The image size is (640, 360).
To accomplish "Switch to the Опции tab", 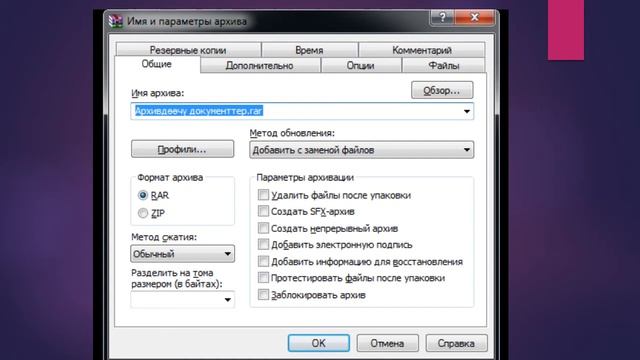I will click(x=361, y=65).
